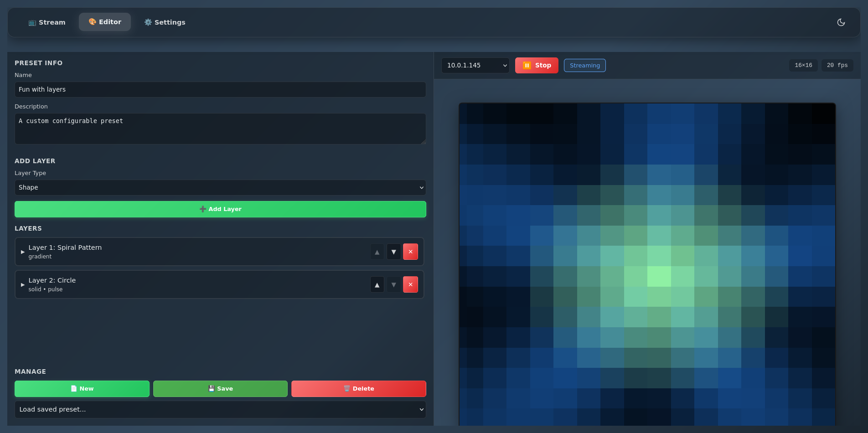Switch to the Stream tab
The image size is (868, 433).
pyautogui.click(x=47, y=22)
